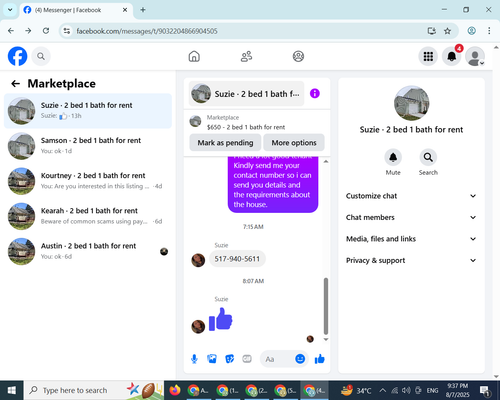Record a voice clip with the microphone icon
The image size is (500, 400).
click(194, 359)
